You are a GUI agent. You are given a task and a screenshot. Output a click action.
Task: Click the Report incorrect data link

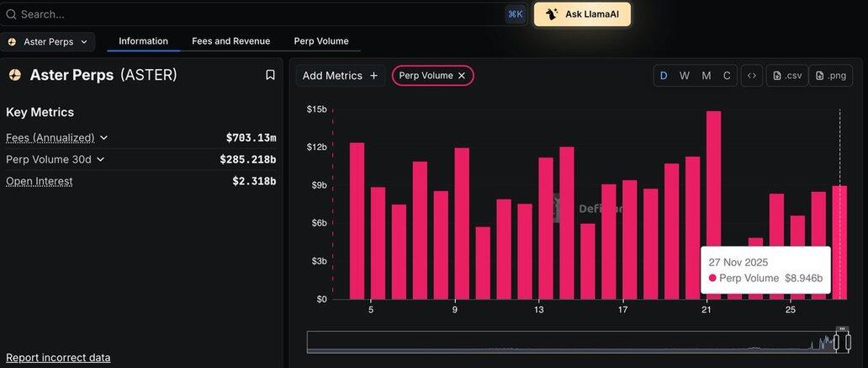point(58,358)
